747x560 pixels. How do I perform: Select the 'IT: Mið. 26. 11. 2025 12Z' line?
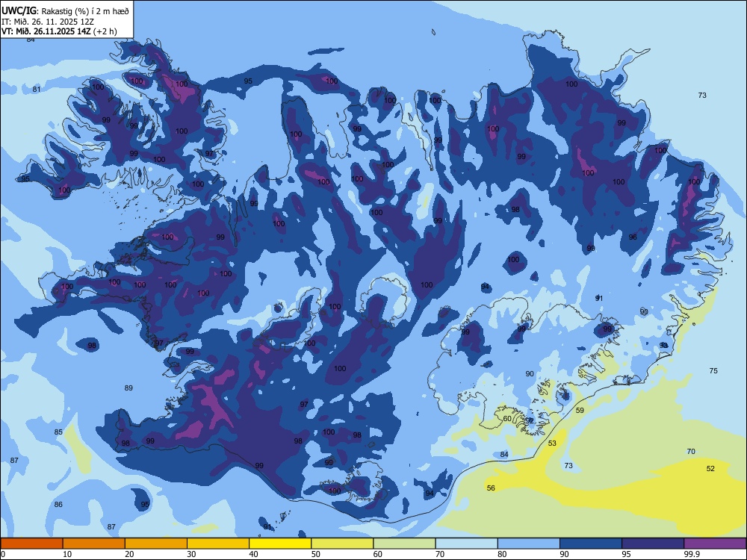pyautogui.click(x=48, y=22)
